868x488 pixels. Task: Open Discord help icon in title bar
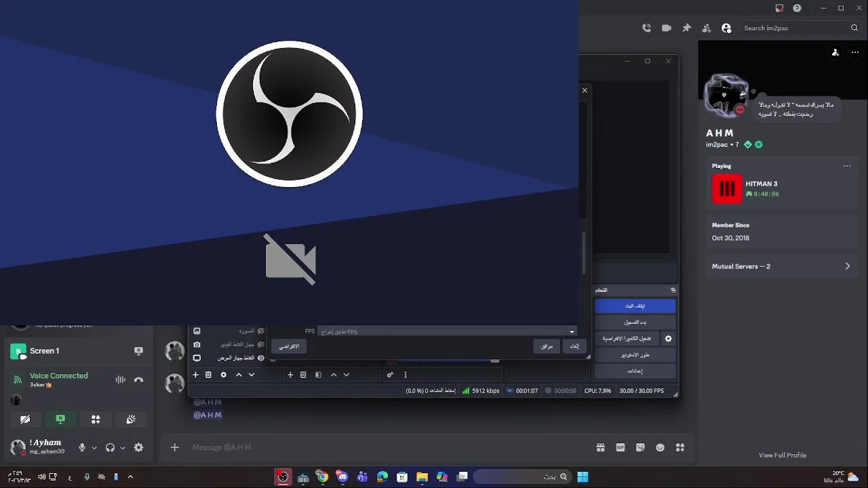coord(797,8)
